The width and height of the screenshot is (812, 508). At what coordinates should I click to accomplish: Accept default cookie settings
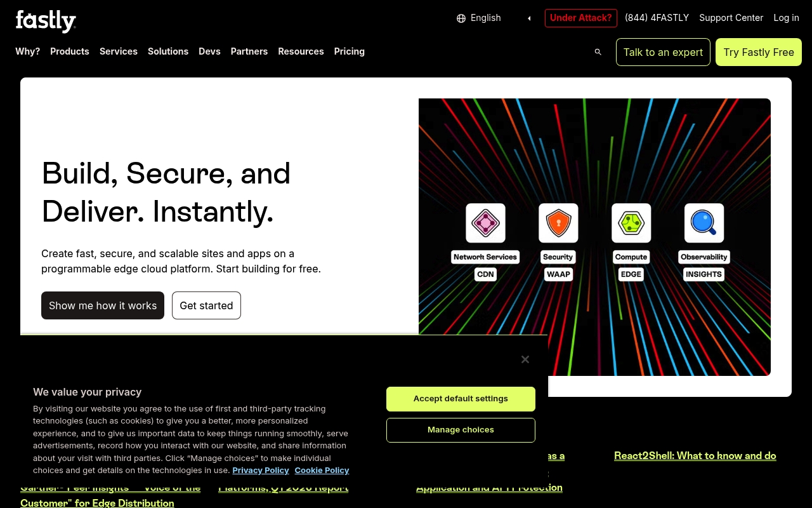tap(461, 399)
